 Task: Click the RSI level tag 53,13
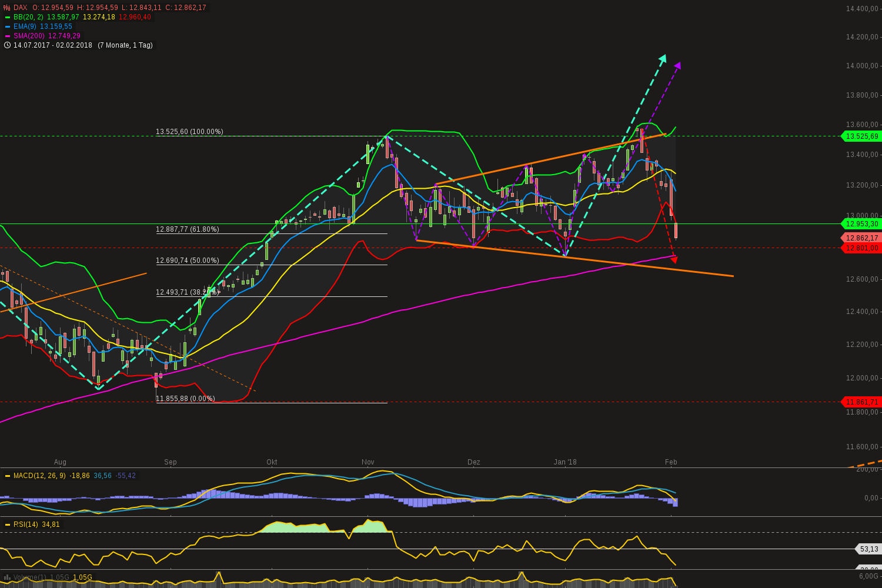[x=868, y=549]
